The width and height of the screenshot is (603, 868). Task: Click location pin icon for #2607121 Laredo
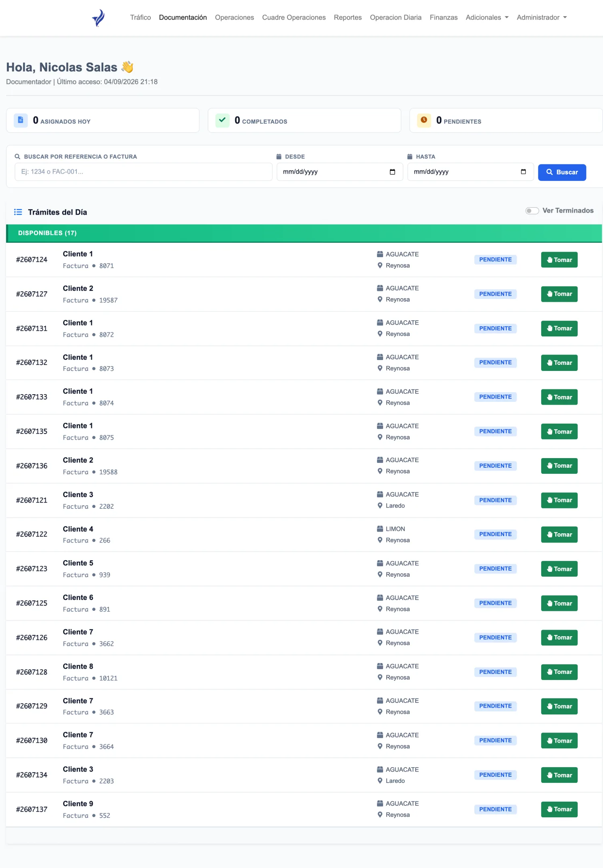pyautogui.click(x=380, y=506)
